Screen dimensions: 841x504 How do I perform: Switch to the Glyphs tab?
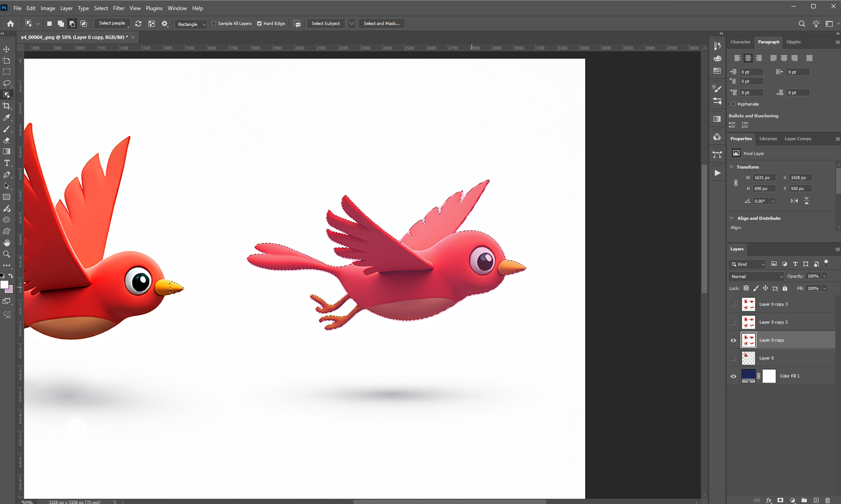793,42
